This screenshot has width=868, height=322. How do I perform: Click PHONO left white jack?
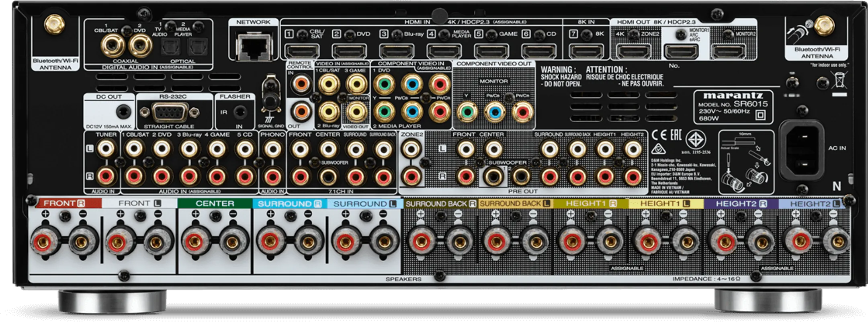(272, 149)
